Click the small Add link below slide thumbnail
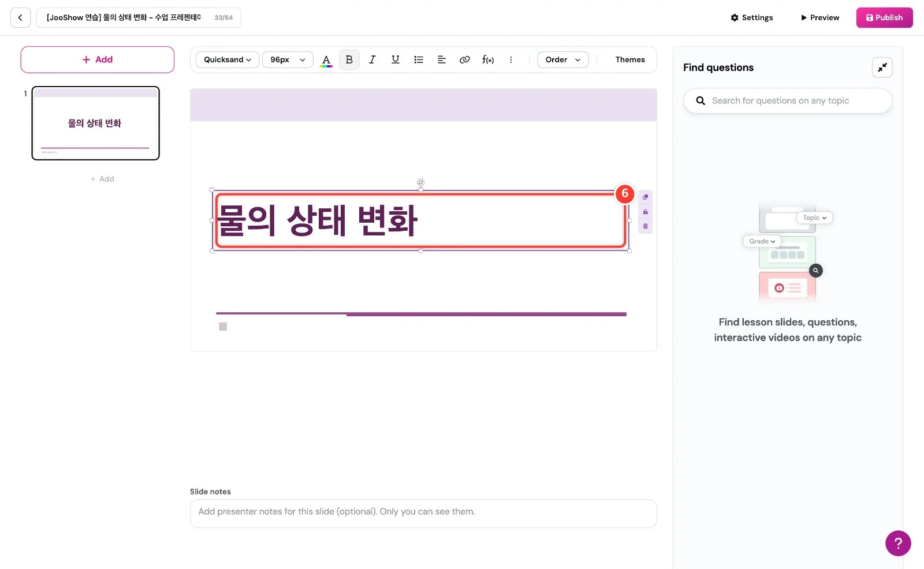Image resolution: width=924 pixels, height=569 pixels. [x=102, y=179]
